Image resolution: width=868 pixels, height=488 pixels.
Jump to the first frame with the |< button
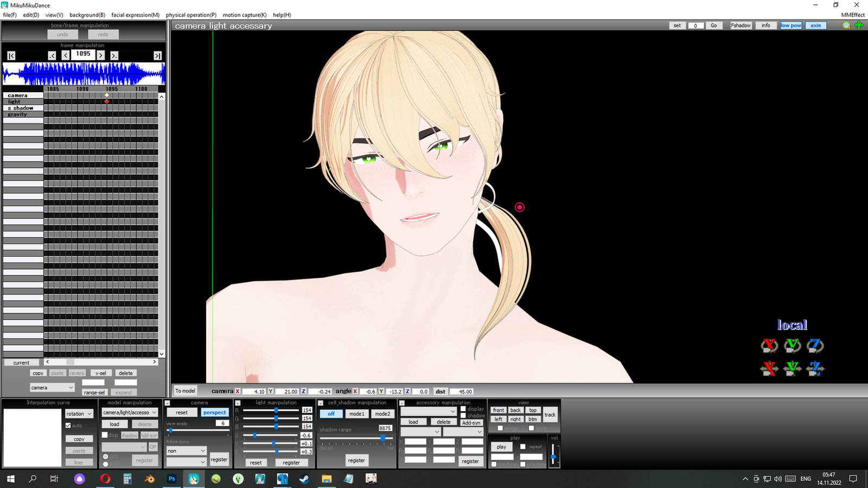tap(11, 55)
